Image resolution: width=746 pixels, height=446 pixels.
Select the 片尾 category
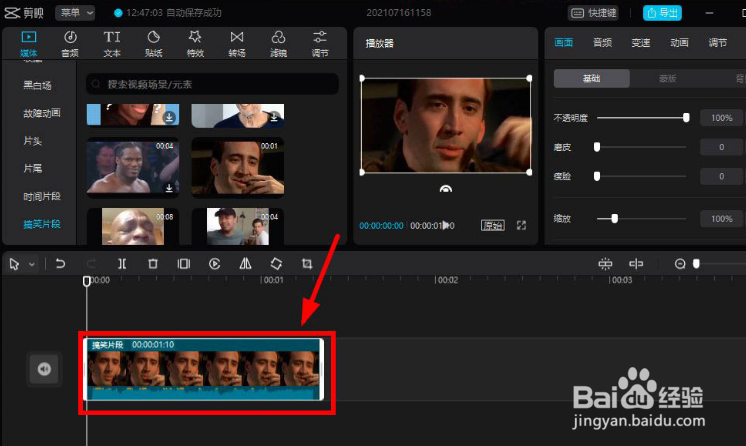(x=32, y=168)
